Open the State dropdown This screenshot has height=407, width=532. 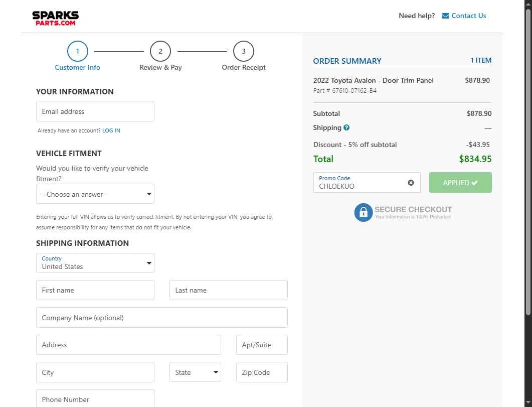point(195,372)
